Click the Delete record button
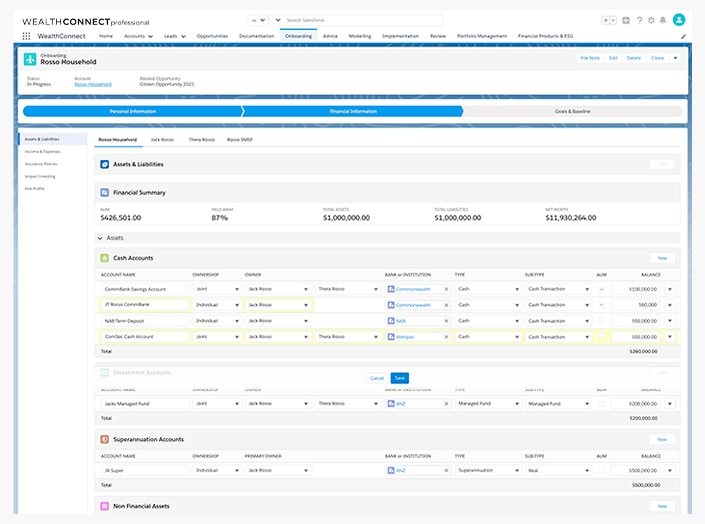Image resolution: width=705 pixels, height=524 pixels. (634, 58)
